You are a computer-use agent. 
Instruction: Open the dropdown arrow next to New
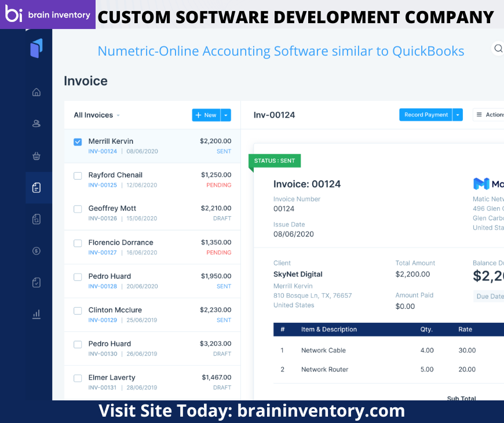click(x=226, y=115)
